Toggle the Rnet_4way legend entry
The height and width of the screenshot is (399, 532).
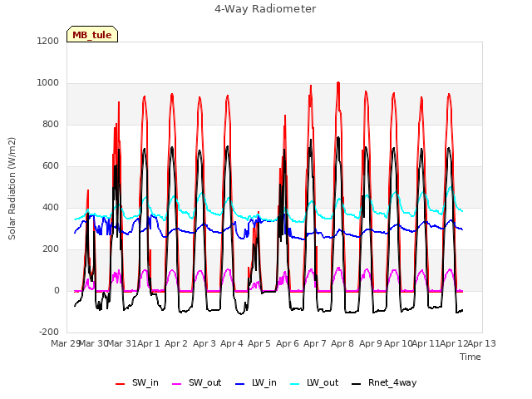[384, 382]
